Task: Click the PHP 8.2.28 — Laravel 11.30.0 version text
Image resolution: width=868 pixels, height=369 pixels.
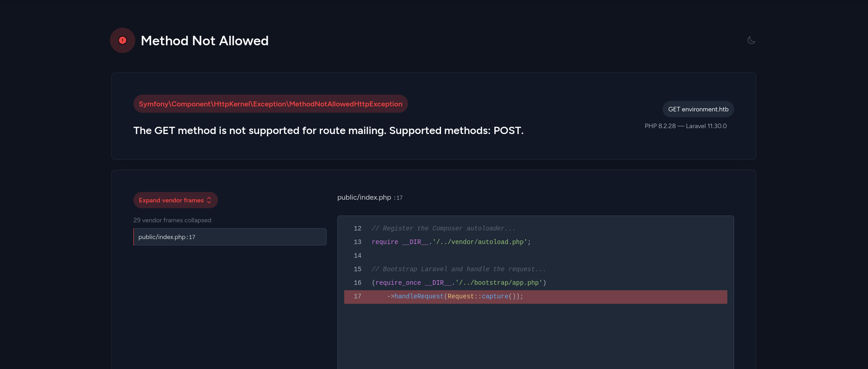Action: point(685,126)
